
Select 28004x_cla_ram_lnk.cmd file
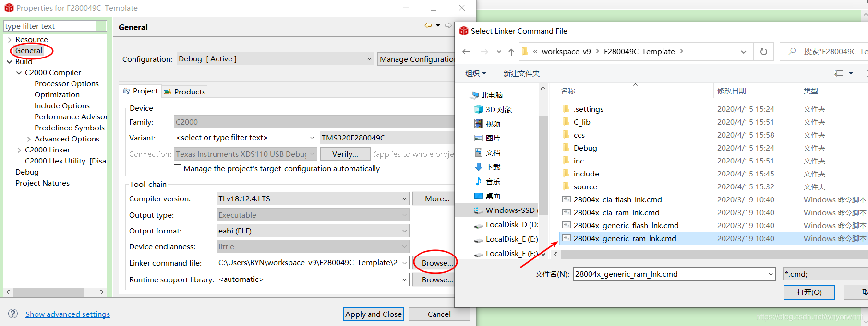616,212
